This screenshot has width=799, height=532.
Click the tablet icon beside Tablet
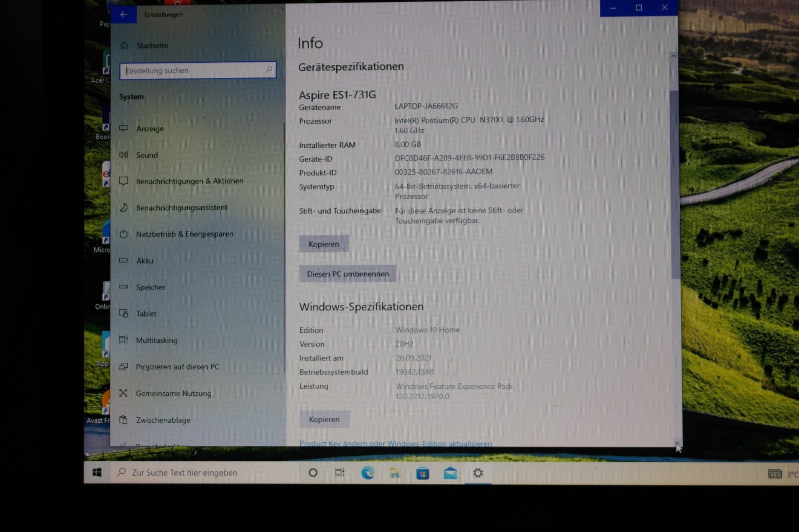(123, 313)
